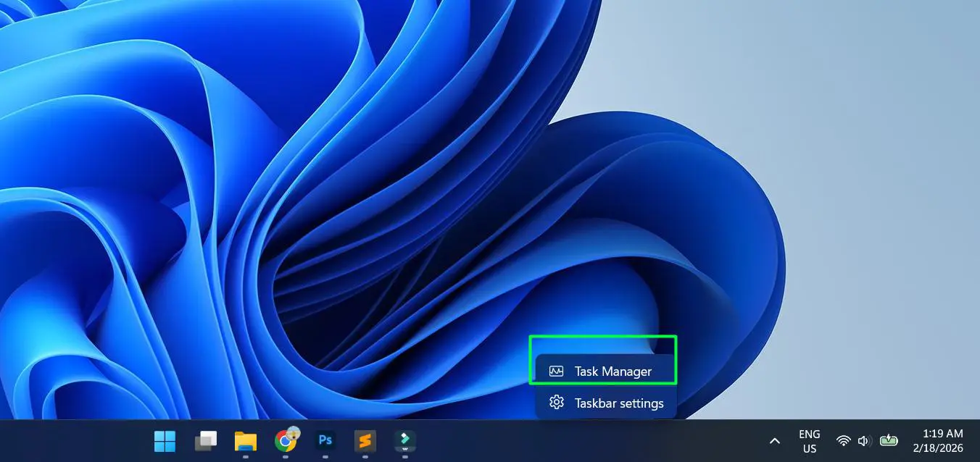
Task: Check Wi-Fi status from the system tray
Action: 843,441
